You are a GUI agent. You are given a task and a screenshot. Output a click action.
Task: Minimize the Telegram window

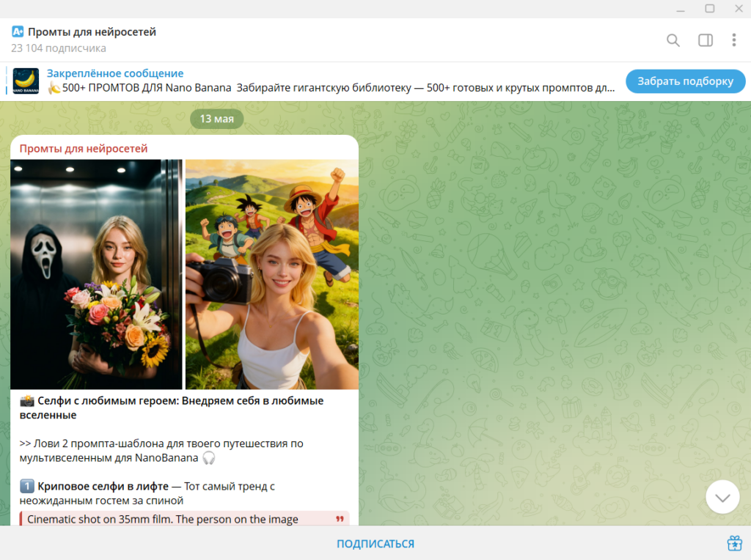click(680, 9)
